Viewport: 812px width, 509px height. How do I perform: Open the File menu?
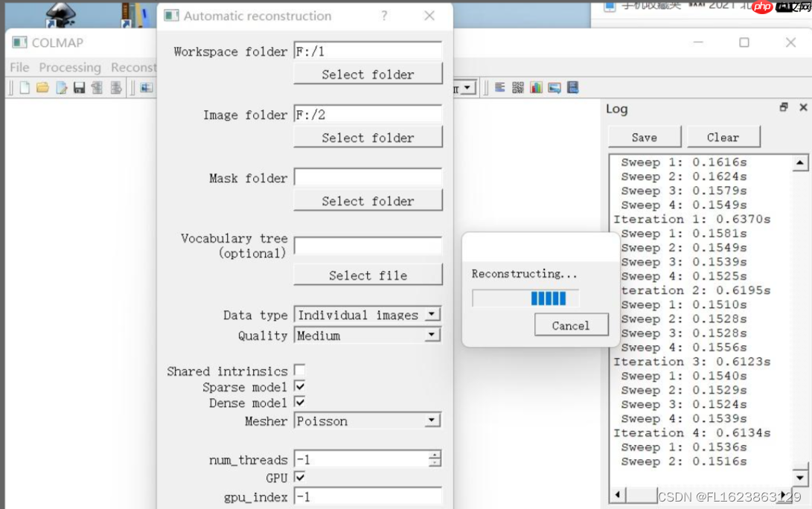click(x=19, y=67)
